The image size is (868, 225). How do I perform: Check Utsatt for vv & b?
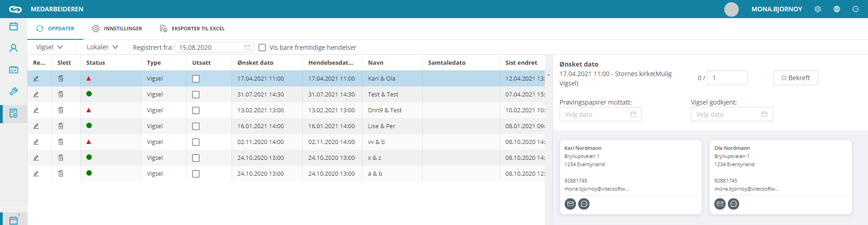[196, 142]
